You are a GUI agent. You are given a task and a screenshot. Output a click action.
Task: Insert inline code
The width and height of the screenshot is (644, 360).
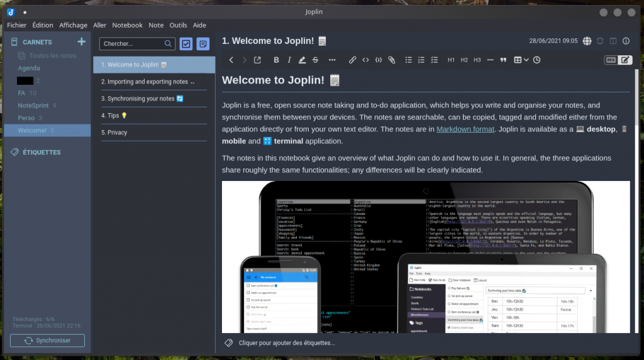click(x=365, y=60)
